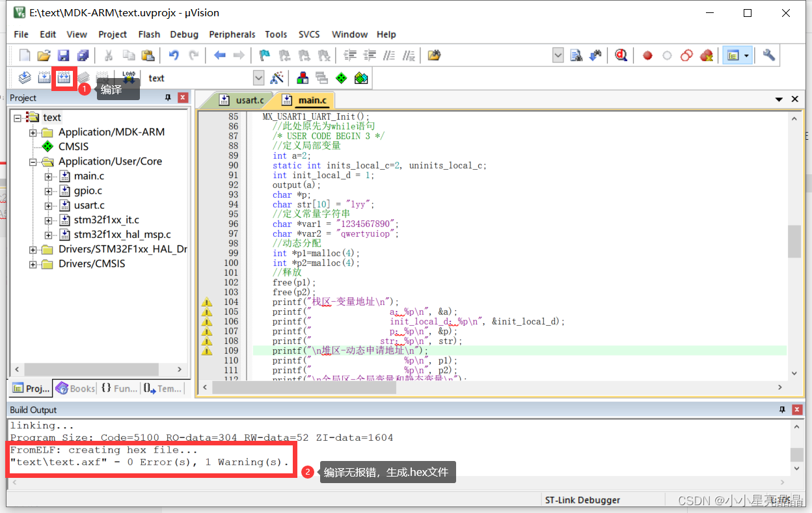Download to flash with the LOAD icon
Image resolution: width=812 pixels, height=513 pixels.
pyautogui.click(x=128, y=78)
